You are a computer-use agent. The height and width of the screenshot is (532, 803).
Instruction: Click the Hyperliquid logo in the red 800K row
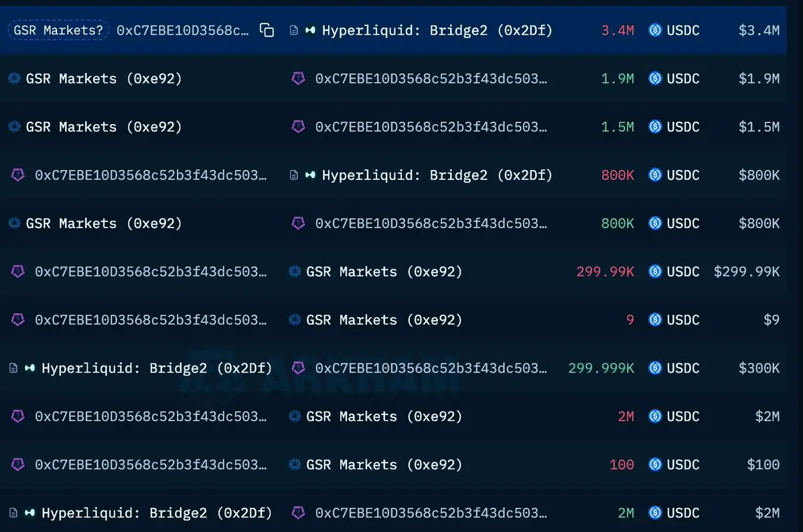coord(310,175)
